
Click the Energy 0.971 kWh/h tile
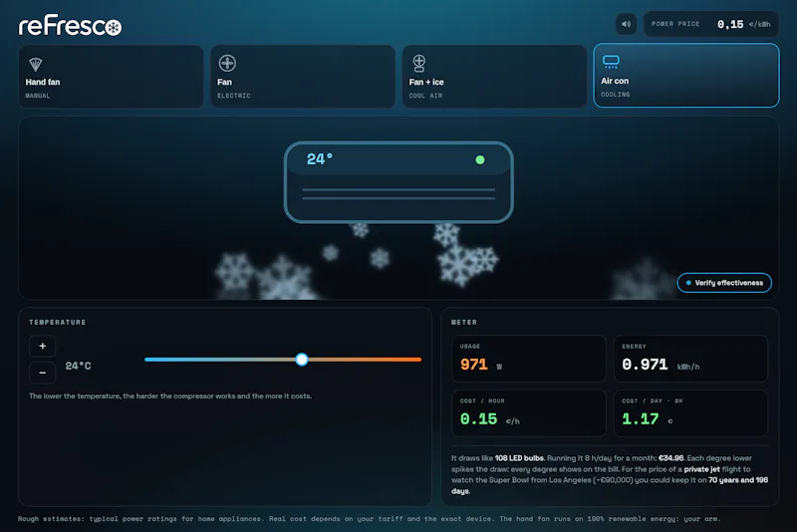(x=690, y=359)
